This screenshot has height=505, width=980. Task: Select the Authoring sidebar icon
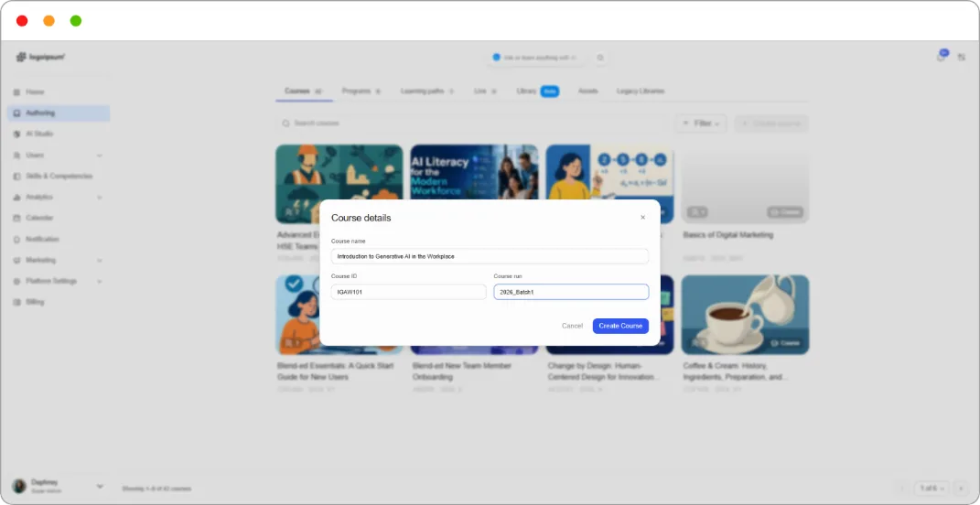pyautogui.click(x=16, y=113)
